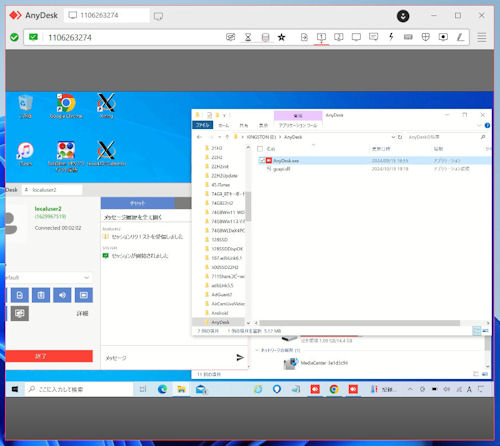Open the Application Tools ribbon tab

click(298, 125)
